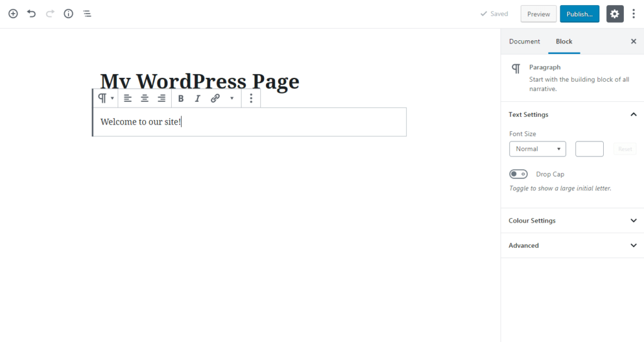Screen dimensions: 644x342
Task: Click the font size Reset button
Action: (x=625, y=149)
